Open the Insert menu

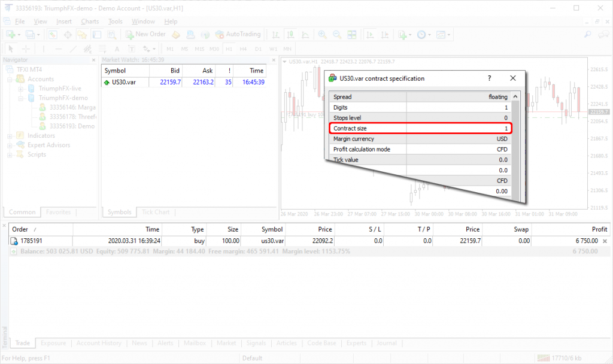[x=63, y=22]
